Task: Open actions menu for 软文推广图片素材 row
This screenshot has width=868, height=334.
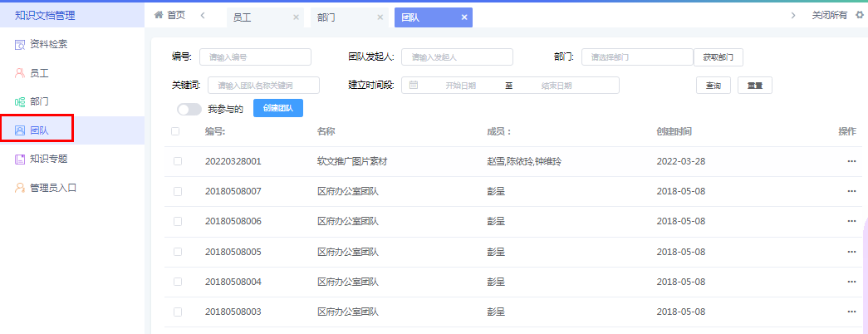Action: tap(851, 161)
